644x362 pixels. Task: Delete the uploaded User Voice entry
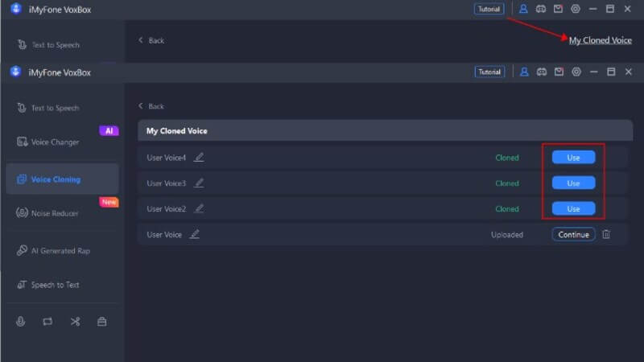coord(606,234)
